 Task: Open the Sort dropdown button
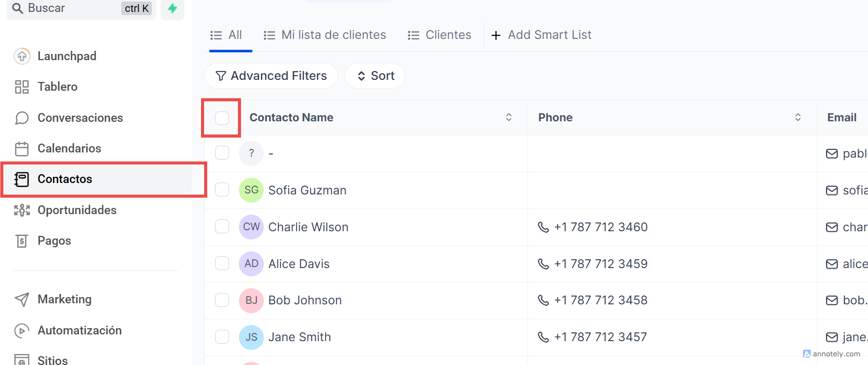(375, 76)
